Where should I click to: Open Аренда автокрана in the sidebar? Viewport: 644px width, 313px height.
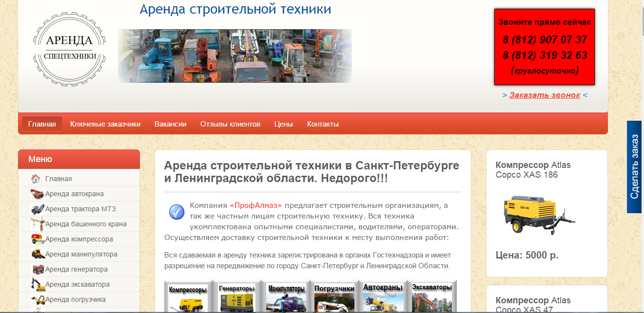[75, 194]
